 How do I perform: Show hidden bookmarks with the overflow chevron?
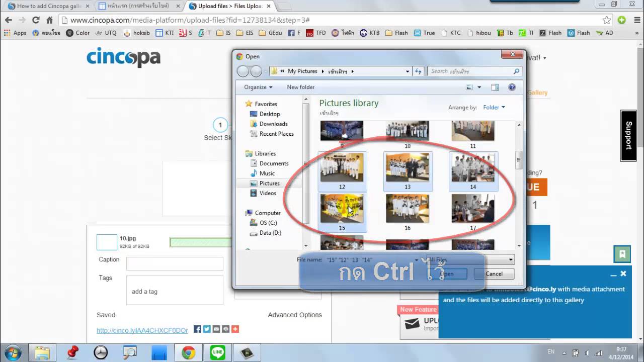pos(636,33)
